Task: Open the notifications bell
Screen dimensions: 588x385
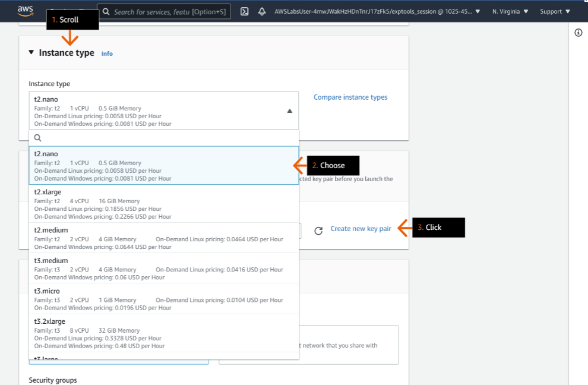Action: coord(262,11)
